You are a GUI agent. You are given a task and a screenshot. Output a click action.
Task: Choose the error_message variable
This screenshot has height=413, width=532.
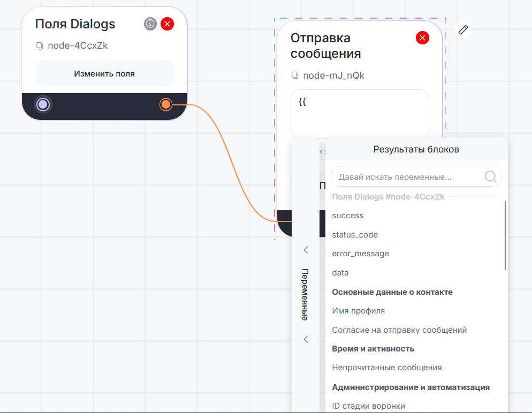(360, 254)
